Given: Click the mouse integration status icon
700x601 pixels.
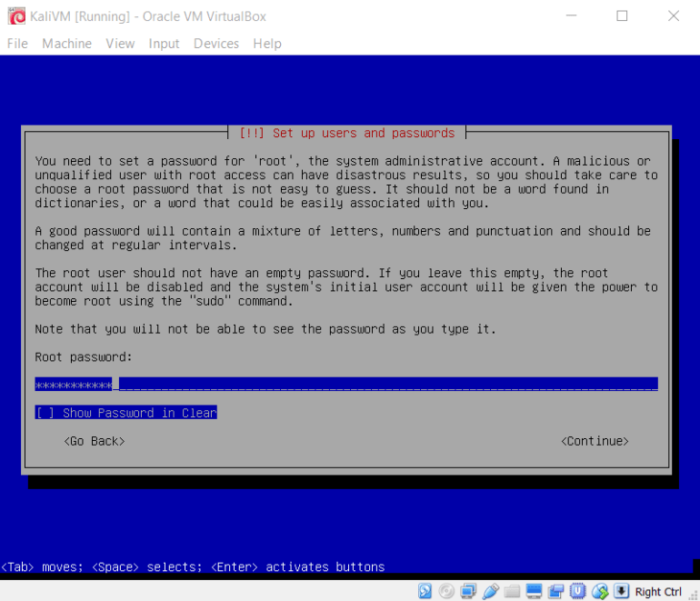Looking at the screenshot, I should [600, 591].
